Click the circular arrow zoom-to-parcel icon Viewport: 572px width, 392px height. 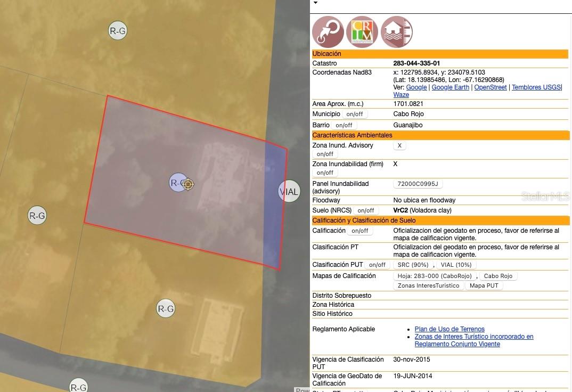(x=328, y=32)
